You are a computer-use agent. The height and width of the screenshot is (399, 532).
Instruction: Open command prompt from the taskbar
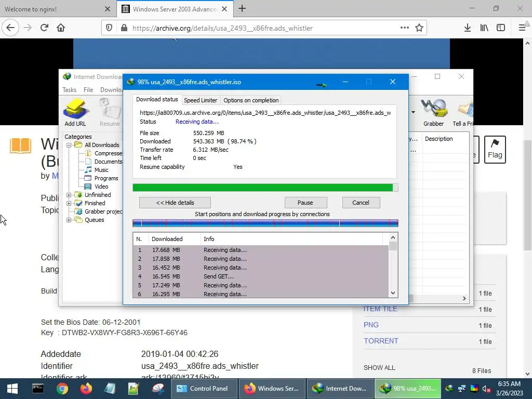point(38,389)
